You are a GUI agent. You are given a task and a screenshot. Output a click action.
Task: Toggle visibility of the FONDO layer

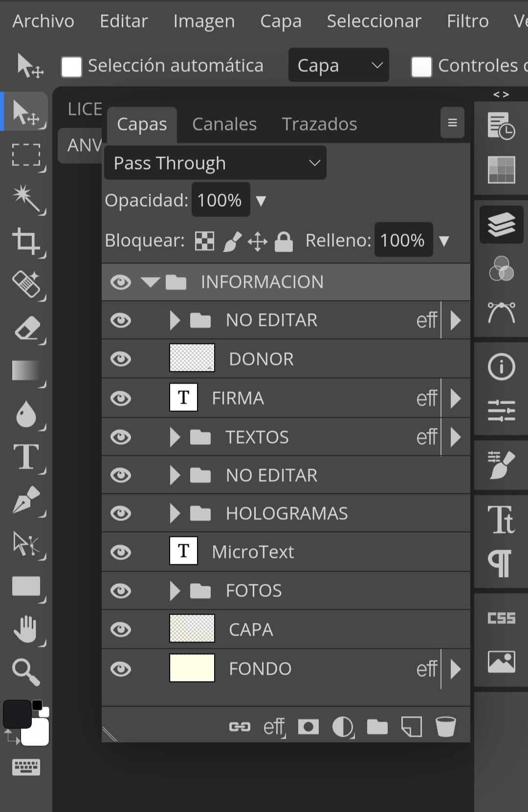coord(121,669)
